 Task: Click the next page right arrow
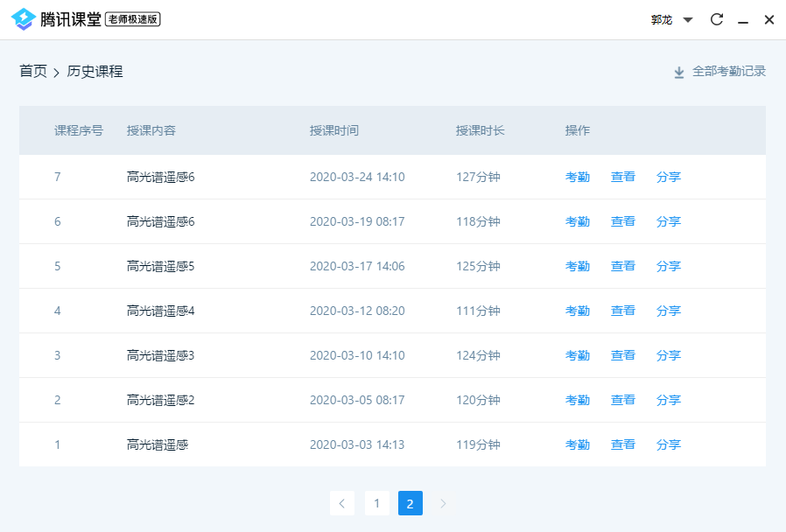(x=443, y=503)
